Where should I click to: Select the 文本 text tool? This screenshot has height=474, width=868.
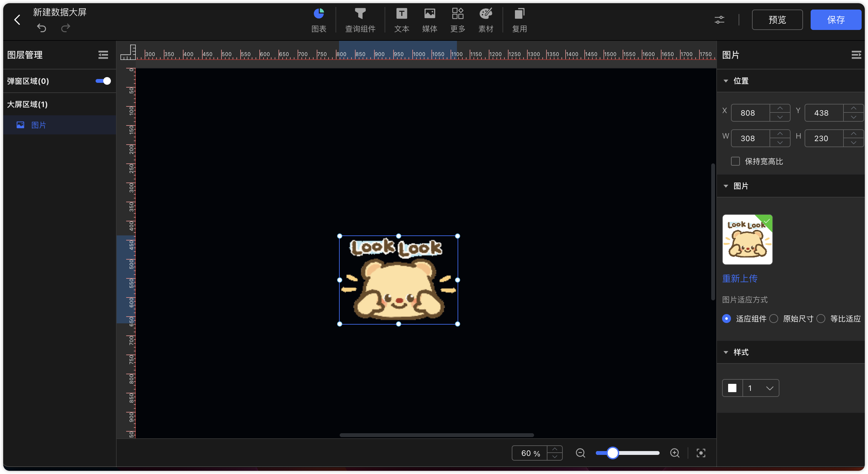[x=401, y=21]
